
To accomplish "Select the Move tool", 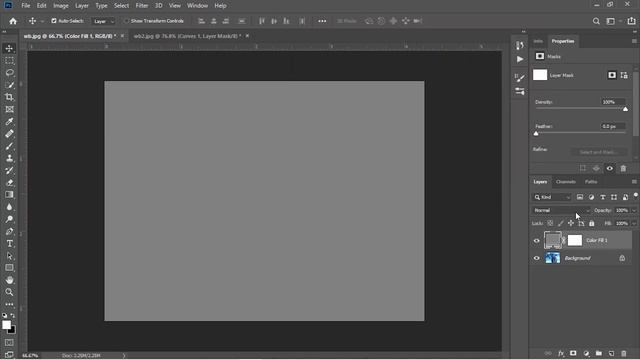I will (9, 48).
